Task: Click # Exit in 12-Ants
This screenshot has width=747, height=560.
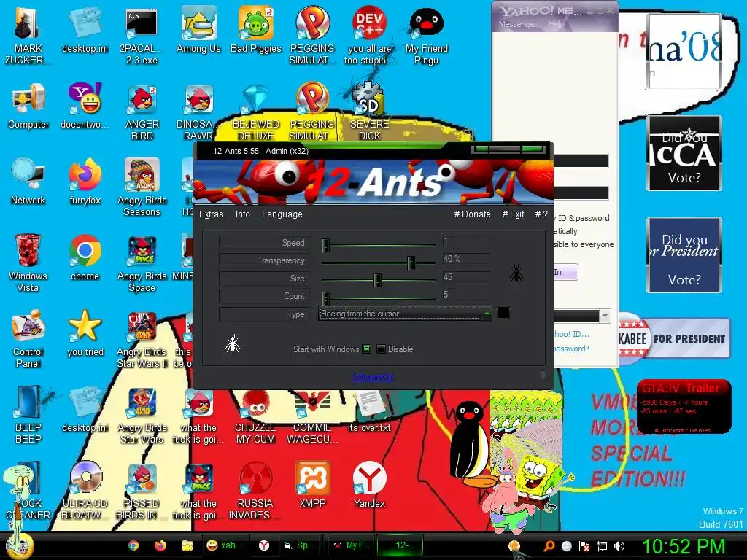Action: click(x=513, y=214)
